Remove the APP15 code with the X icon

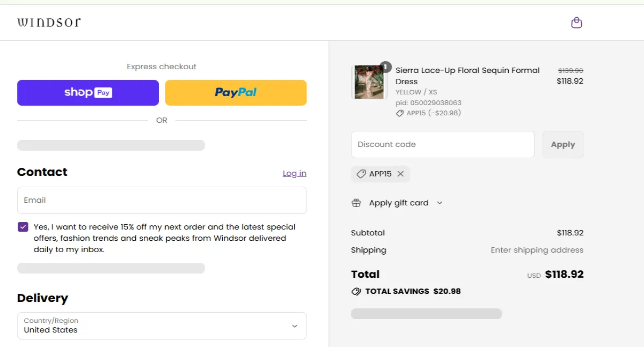tap(400, 174)
